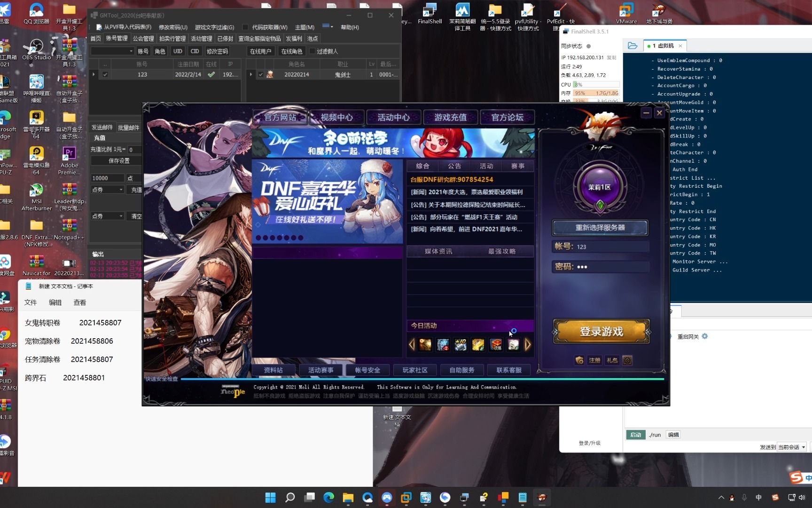This screenshot has height=508, width=812.
Task: Click the DNF嘉年华 banner image
Action: 328,201
